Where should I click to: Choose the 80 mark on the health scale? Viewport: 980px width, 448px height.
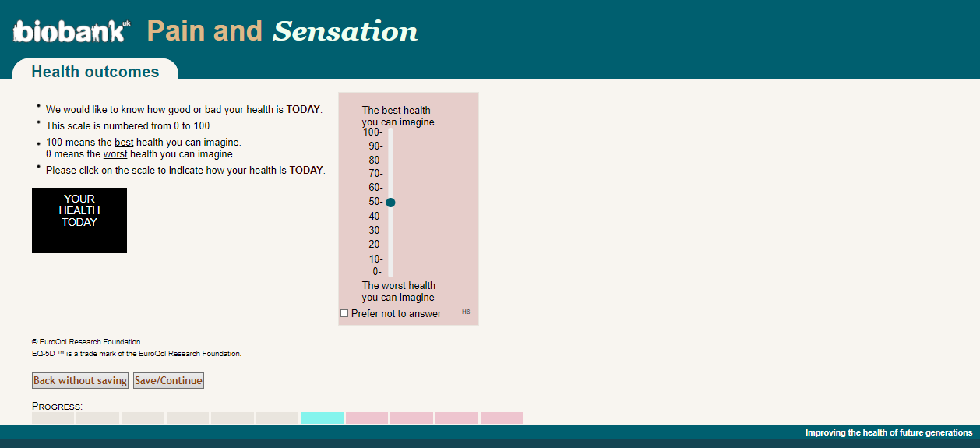coord(390,161)
